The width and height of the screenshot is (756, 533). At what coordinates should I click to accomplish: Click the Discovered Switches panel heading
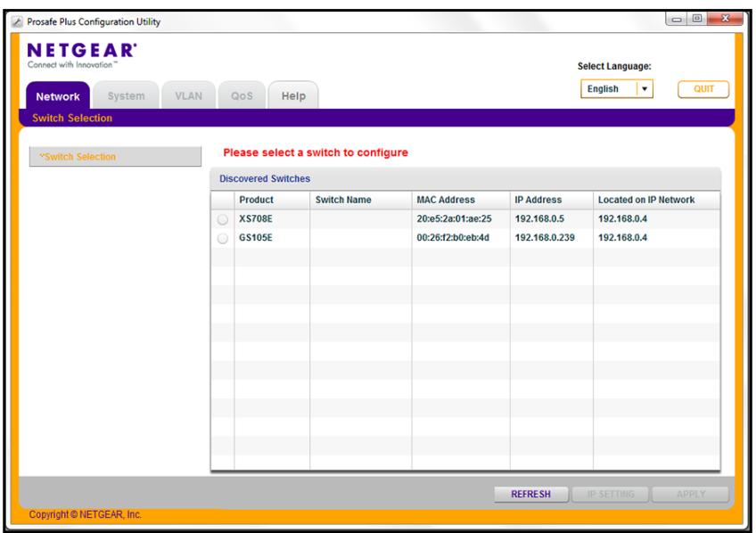tap(265, 179)
